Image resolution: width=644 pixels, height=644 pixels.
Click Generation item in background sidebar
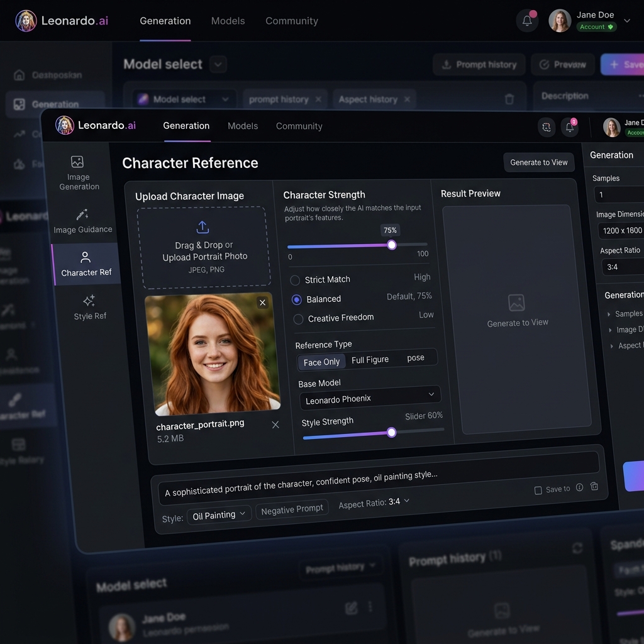(55, 104)
